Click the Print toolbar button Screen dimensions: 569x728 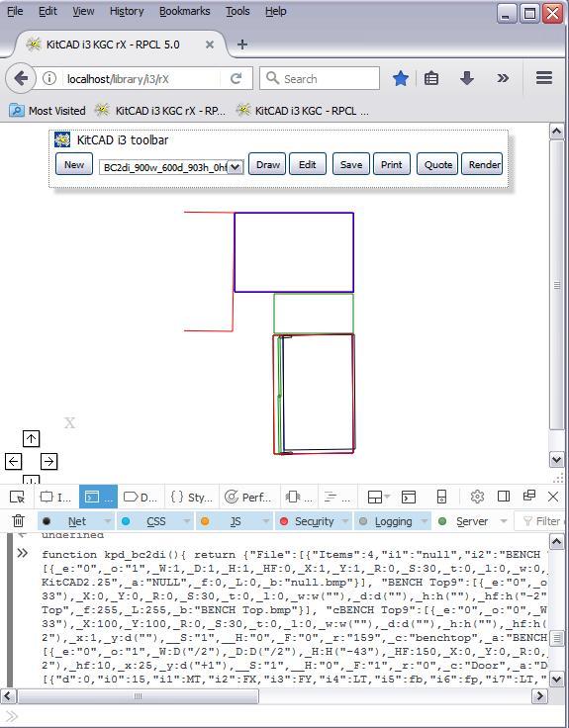[x=392, y=164]
